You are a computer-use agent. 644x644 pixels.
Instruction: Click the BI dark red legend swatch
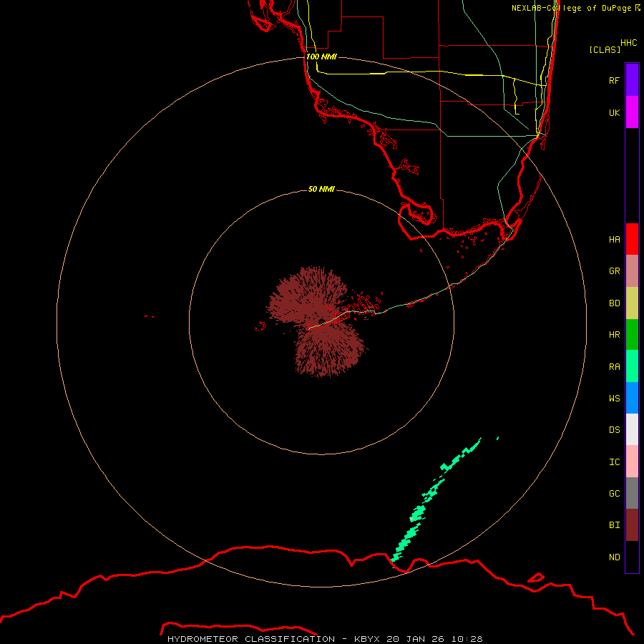pos(632,525)
